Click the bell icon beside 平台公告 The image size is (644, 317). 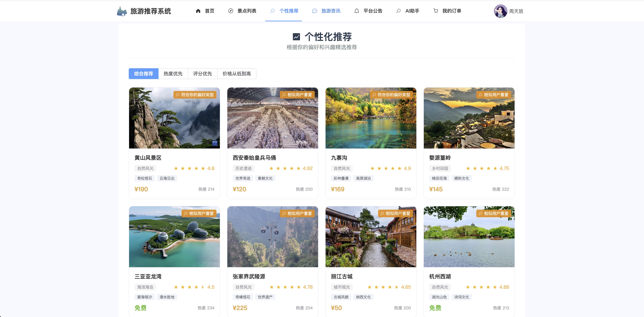pyautogui.click(x=357, y=11)
